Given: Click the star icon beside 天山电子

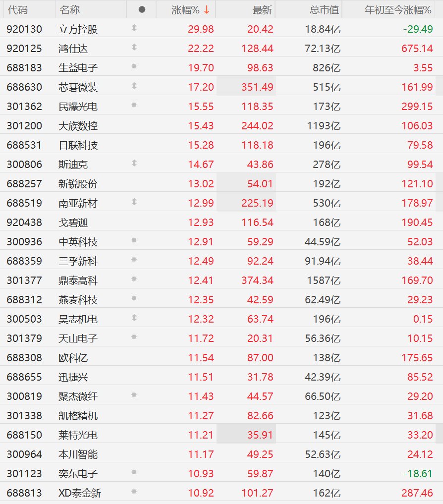Looking at the screenshot, I should [134, 337].
